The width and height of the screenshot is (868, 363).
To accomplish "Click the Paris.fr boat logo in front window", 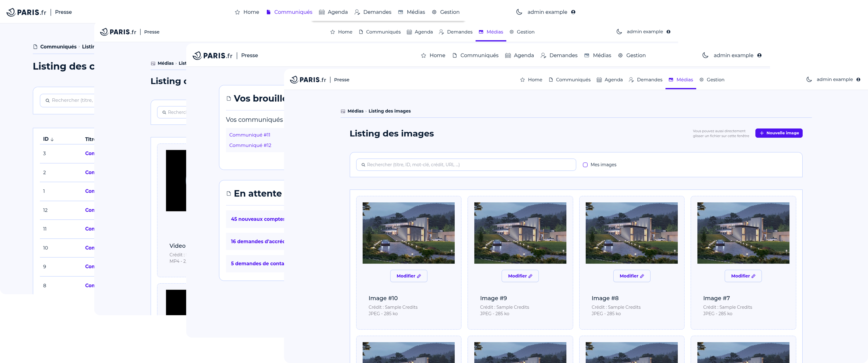I will click(294, 80).
